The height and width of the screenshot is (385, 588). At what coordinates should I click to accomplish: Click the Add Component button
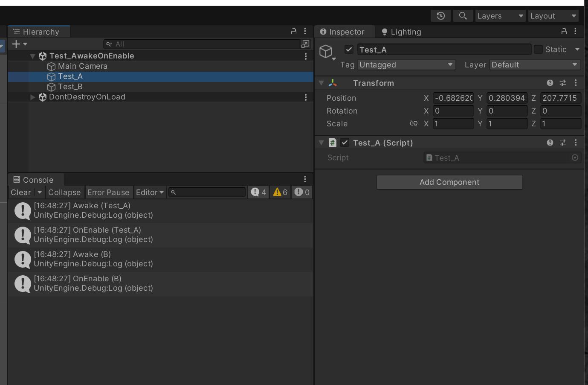[449, 182]
